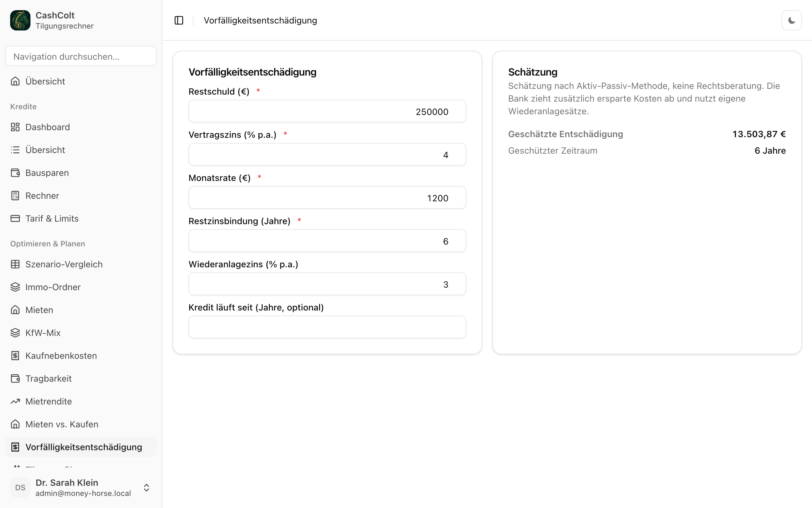812x508 pixels.
Task: Click the Schätzung heading
Action: [x=533, y=72]
